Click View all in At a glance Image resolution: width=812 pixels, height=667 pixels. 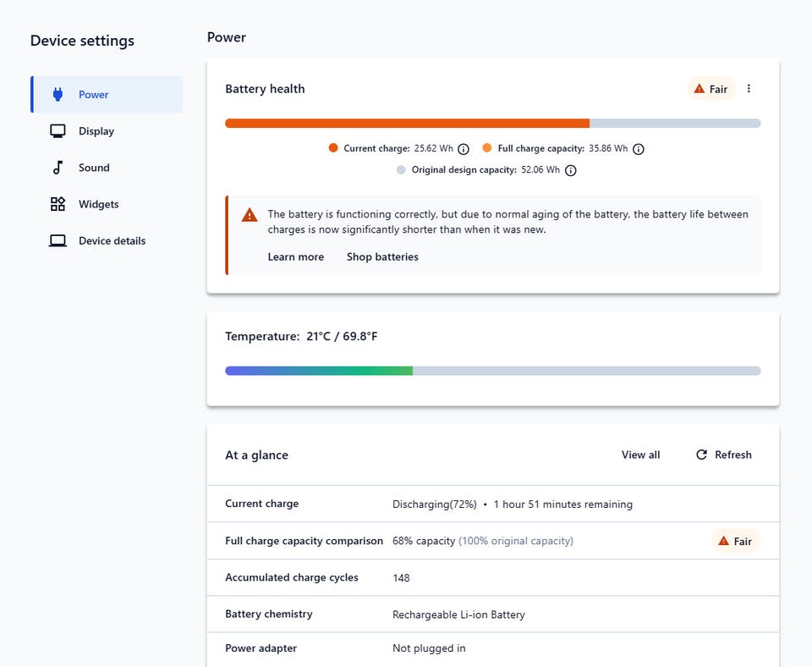coord(640,455)
